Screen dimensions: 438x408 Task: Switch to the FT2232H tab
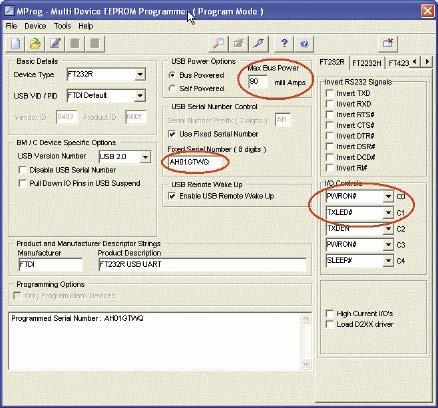[367, 63]
